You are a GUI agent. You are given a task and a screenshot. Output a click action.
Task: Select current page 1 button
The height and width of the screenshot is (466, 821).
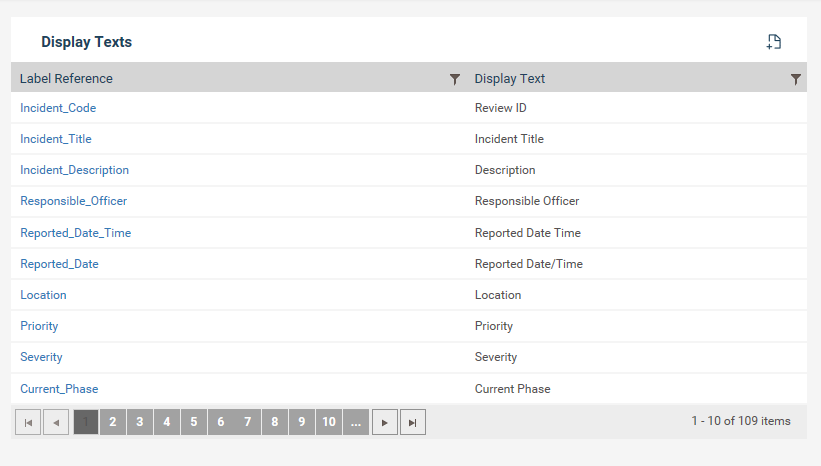86,422
